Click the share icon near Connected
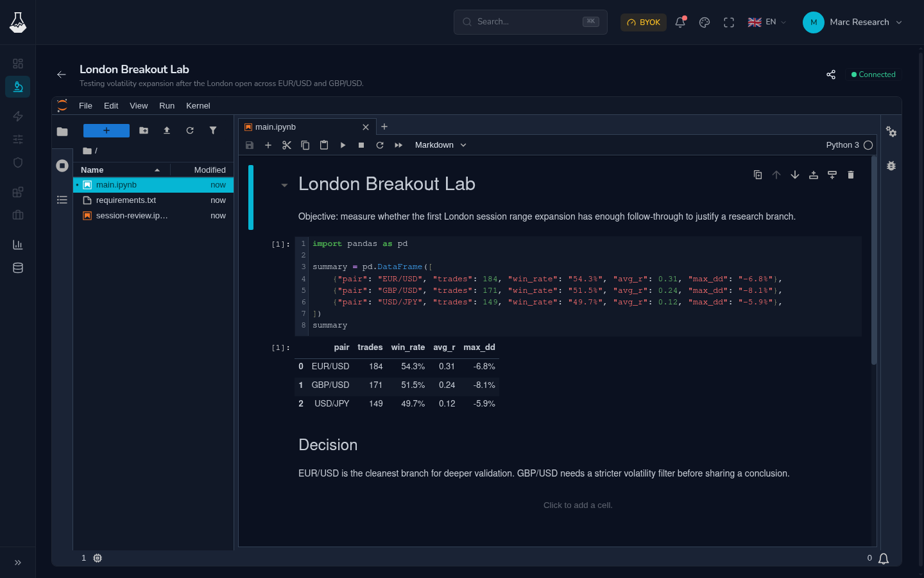 (x=831, y=74)
